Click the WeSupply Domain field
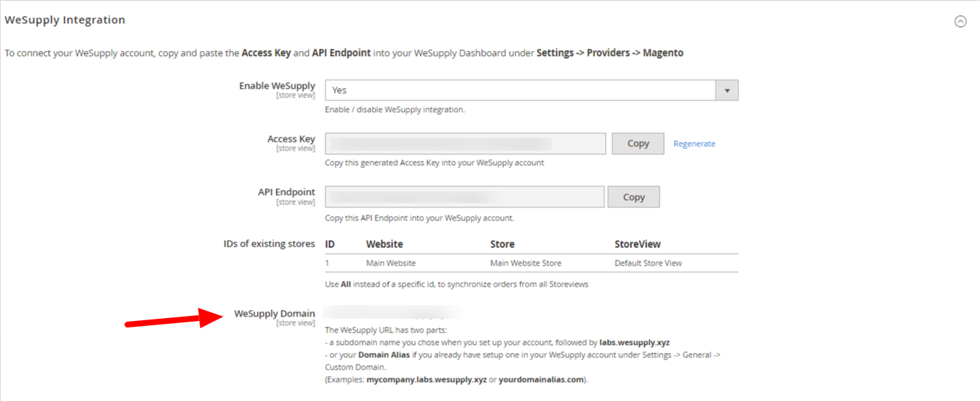 [393, 314]
